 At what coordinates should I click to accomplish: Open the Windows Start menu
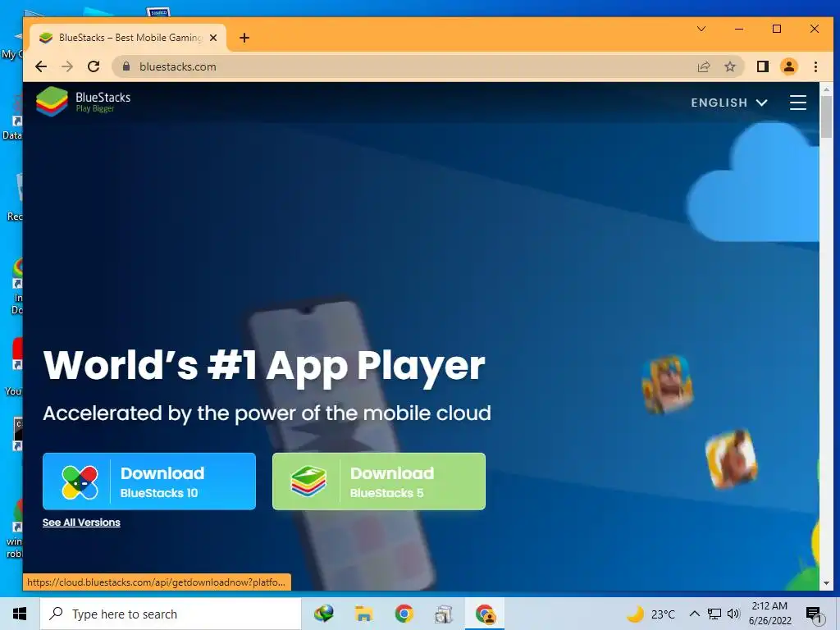20,614
